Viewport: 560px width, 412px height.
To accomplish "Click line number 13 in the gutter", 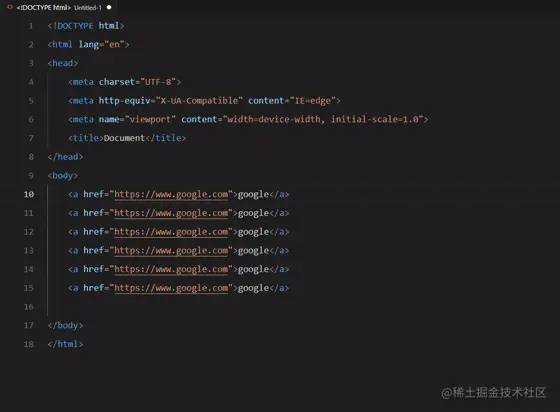I will 29,251.
